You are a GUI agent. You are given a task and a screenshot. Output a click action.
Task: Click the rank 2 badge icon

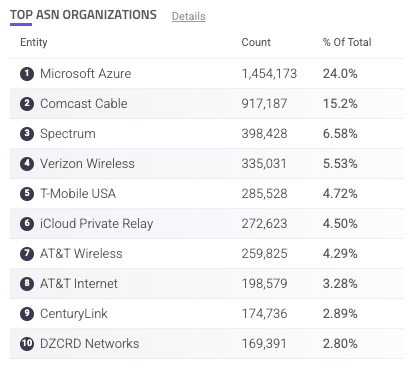(27, 104)
